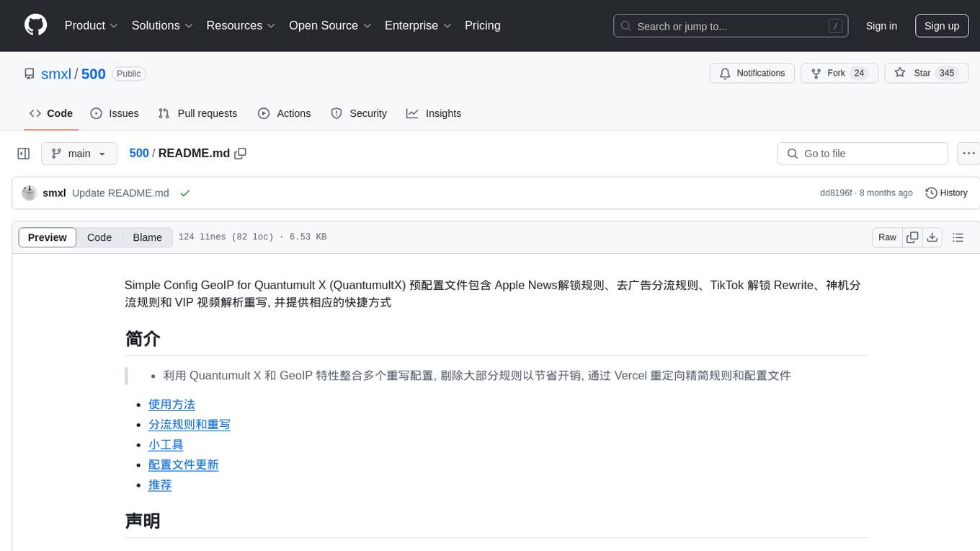Open the GitHub homepage logo
The image size is (980, 551).
(x=35, y=25)
